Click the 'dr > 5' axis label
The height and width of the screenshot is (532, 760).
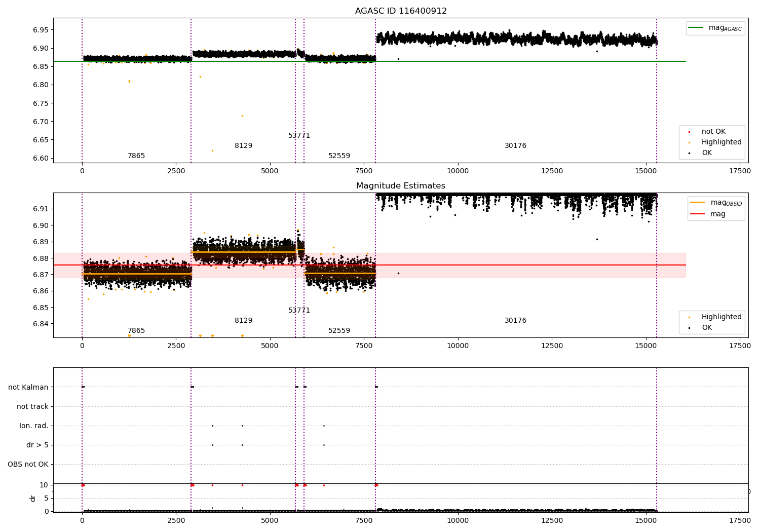37,445
